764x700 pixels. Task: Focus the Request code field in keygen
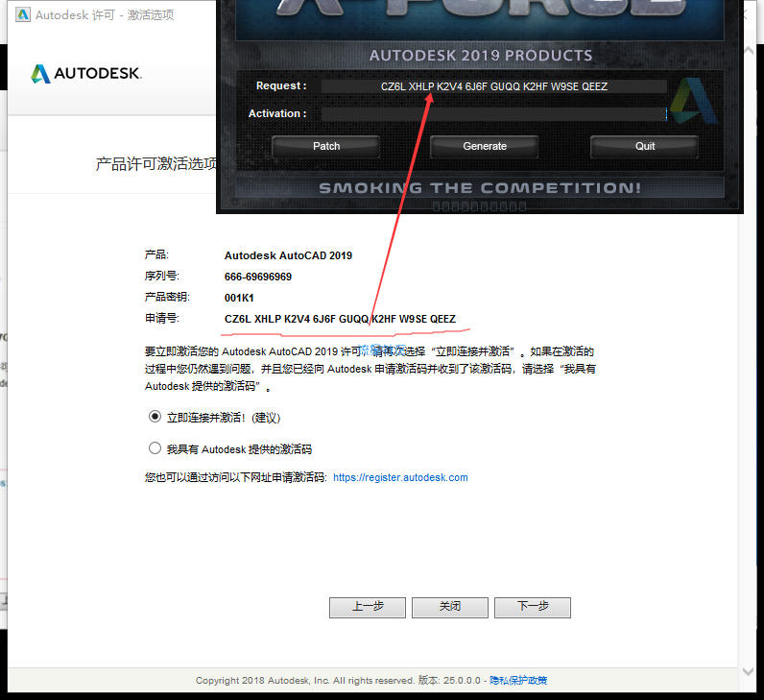[493, 86]
